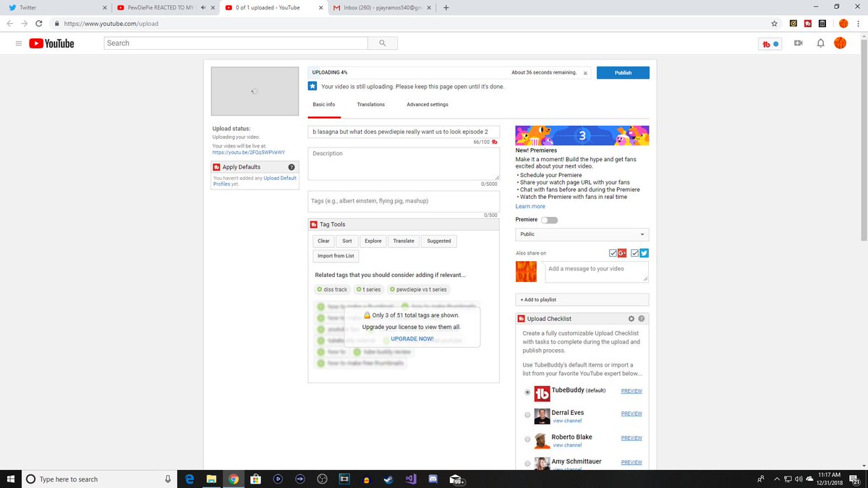The image size is (868, 488).
Task: Click the Translate tags button
Action: point(404,241)
